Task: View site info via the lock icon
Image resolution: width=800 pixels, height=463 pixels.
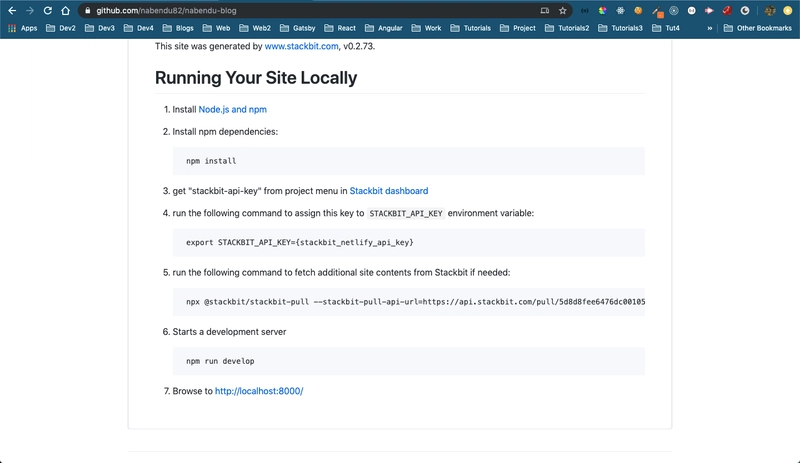Action: [87, 10]
